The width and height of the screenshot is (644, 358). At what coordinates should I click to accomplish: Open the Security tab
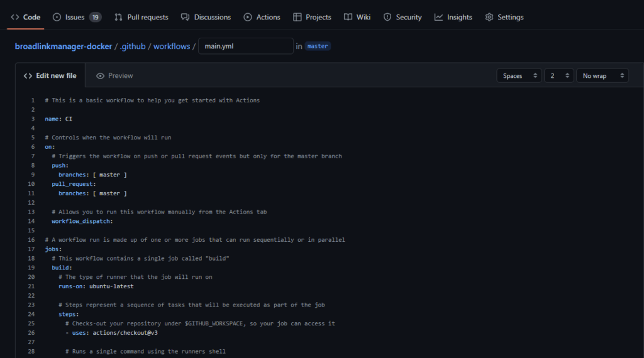pos(402,17)
